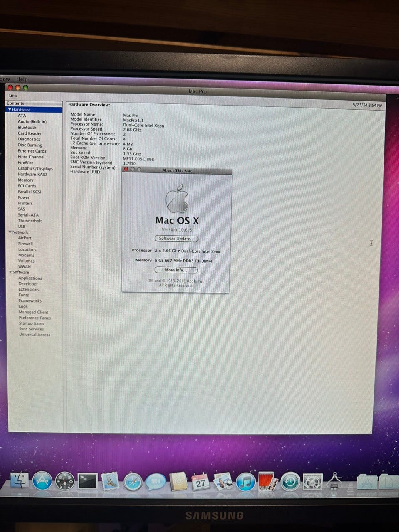Click the Apple logo in About This Mac
This screenshot has width=399, height=532.
point(177,198)
